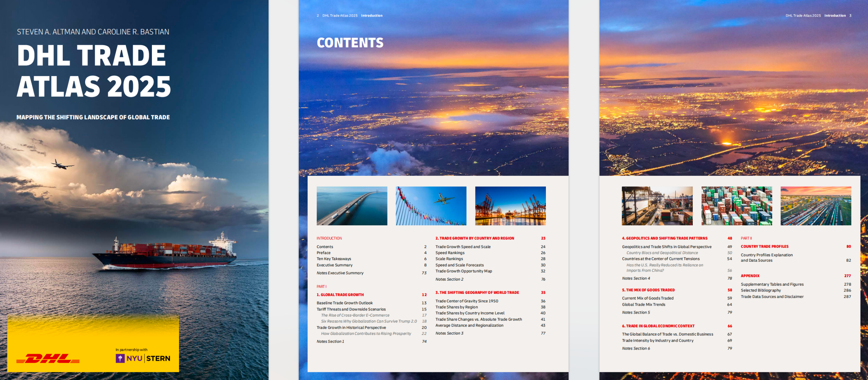Open Notes Executive Summary
The image size is (868, 380).
pyautogui.click(x=372, y=273)
